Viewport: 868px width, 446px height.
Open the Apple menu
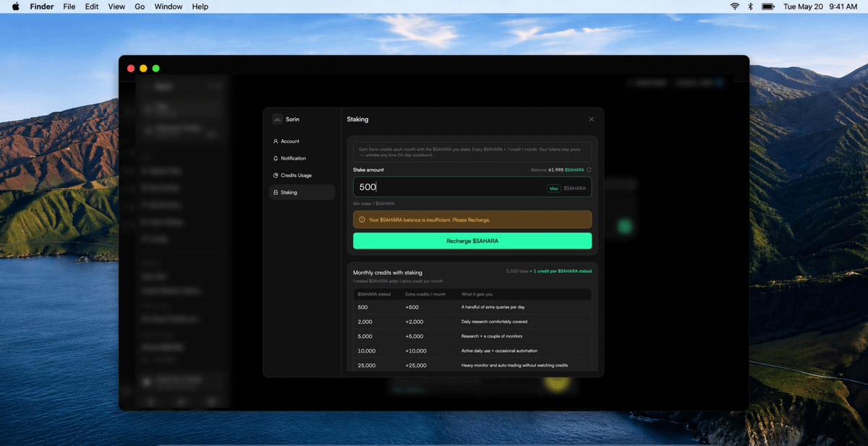(x=16, y=7)
